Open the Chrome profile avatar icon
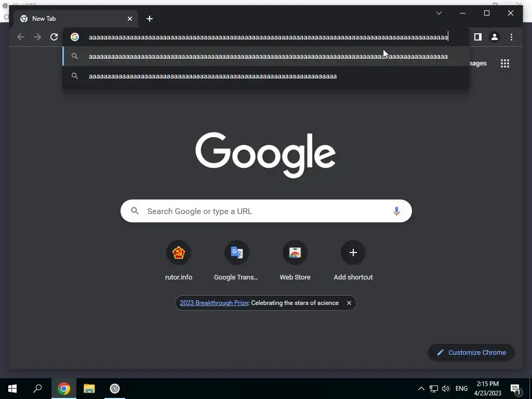This screenshot has height=399, width=532. pyautogui.click(x=495, y=37)
